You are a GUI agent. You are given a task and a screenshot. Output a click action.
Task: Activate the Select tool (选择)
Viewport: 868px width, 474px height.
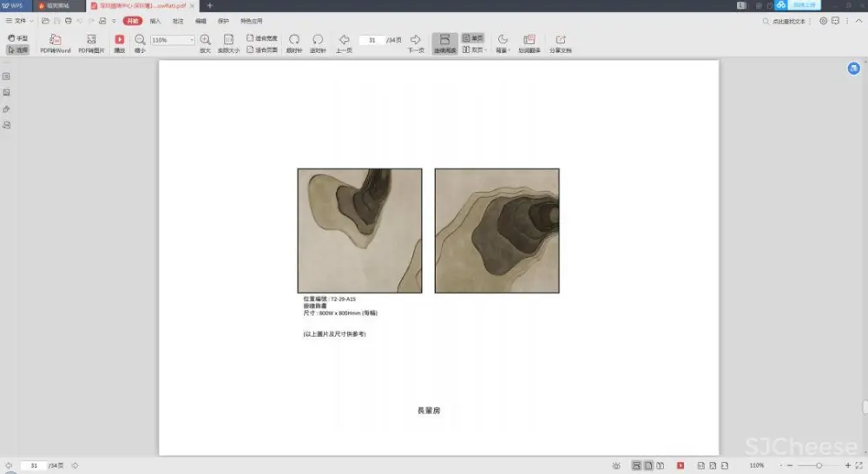click(17, 49)
